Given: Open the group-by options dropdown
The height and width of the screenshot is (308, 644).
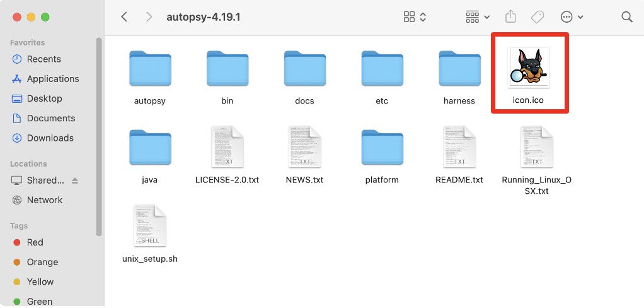Looking at the screenshot, I should (x=478, y=17).
